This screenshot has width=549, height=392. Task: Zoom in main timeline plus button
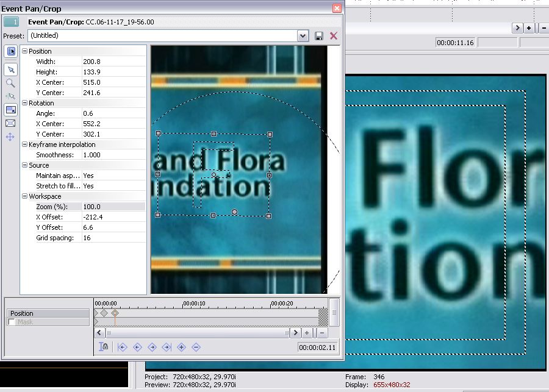click(x=529, y=28)
